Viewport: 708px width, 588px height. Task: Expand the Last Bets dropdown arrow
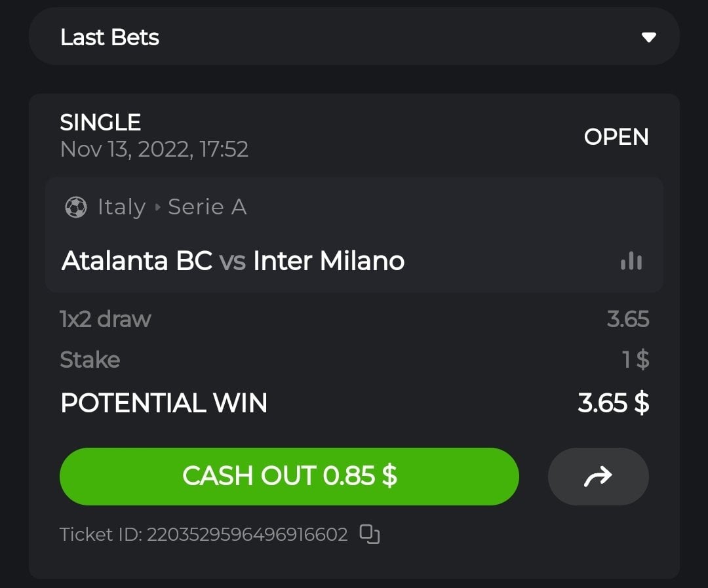(x=648, y=37)
